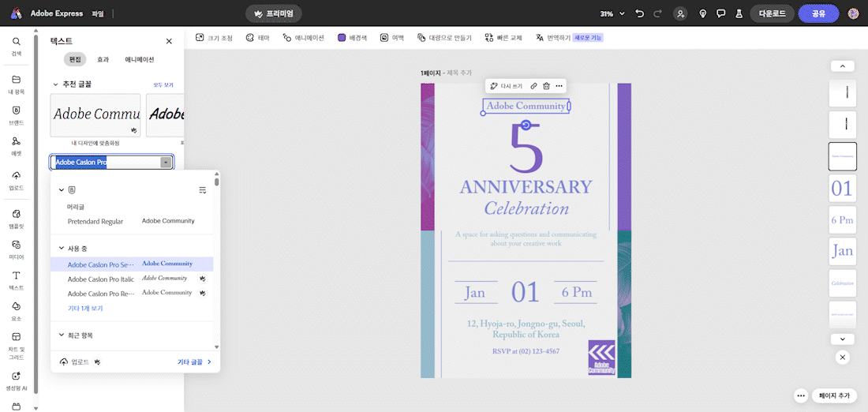Open 내 항목 in the left sidebar
Viewport: 868px width, 412px height.
(16, 84)
